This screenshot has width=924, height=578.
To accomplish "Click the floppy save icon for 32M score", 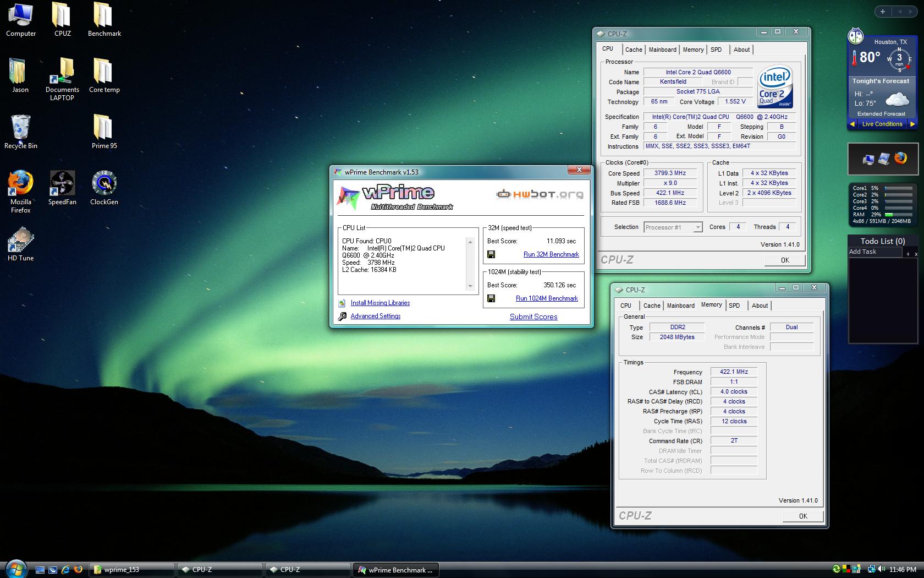I will tap(491, 254).
